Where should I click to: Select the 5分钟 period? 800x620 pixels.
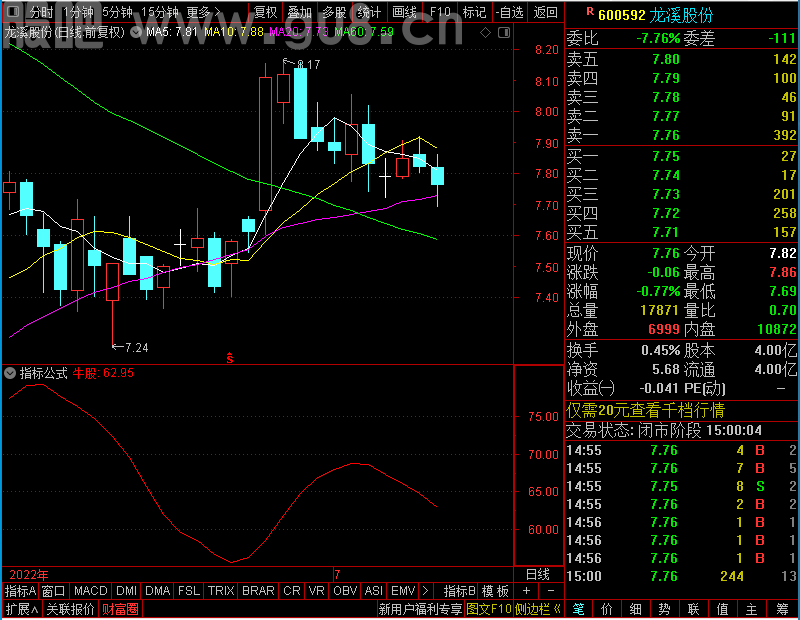tap(117, 12)
